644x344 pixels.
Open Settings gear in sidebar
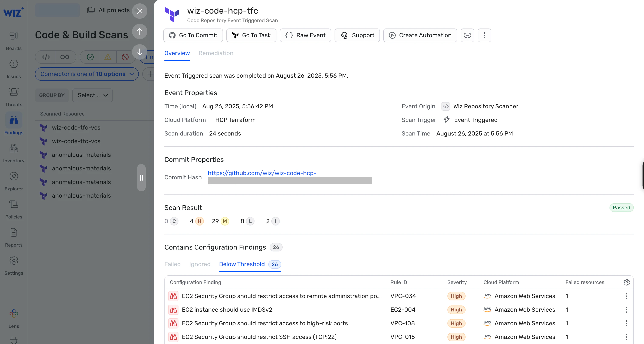tap(14, 265)
